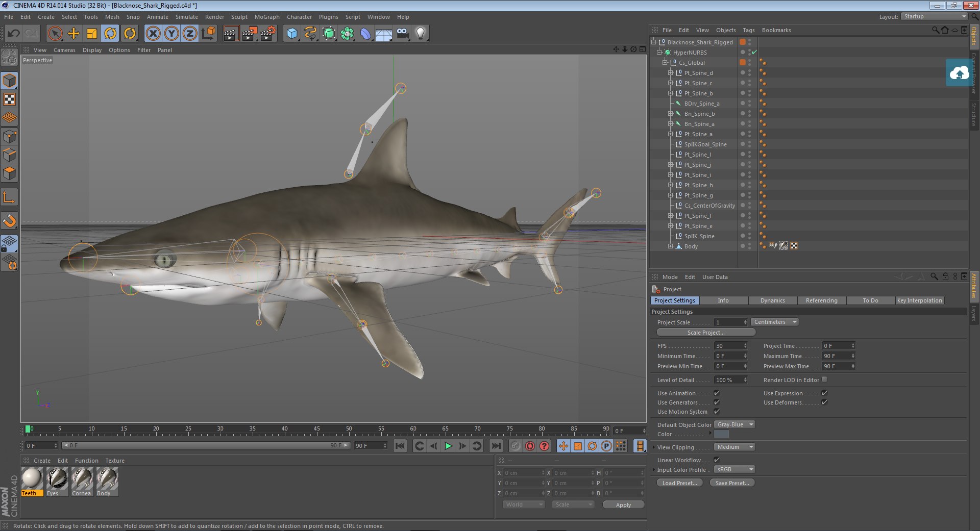Click the Coordinate System toolbar icon
The height and width of the screenshot is (531, 980).
click(208, 34)
